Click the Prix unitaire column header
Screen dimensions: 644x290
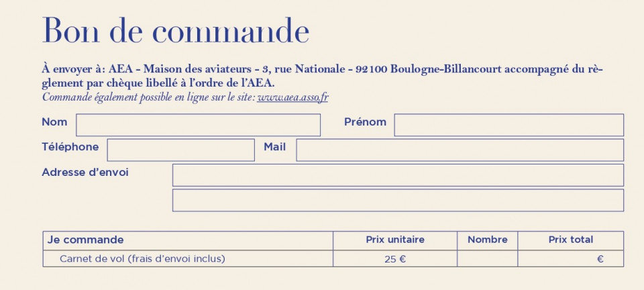click(x=395, y=241)
